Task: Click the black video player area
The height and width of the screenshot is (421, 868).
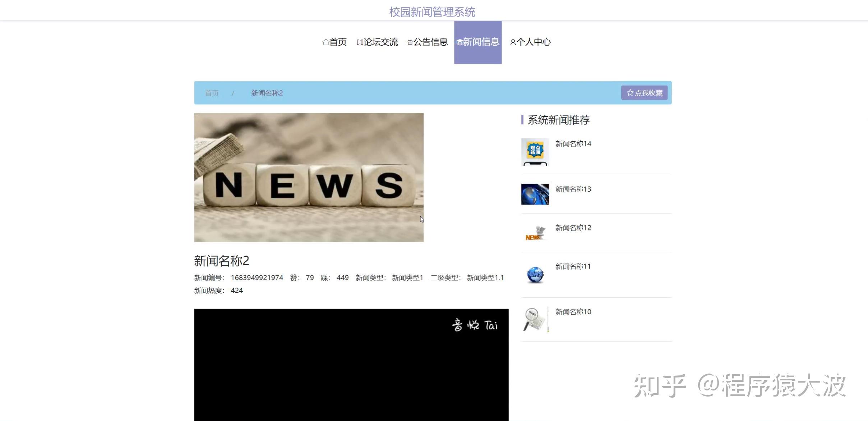Action: pyautogui.click(x=351, y=365)
